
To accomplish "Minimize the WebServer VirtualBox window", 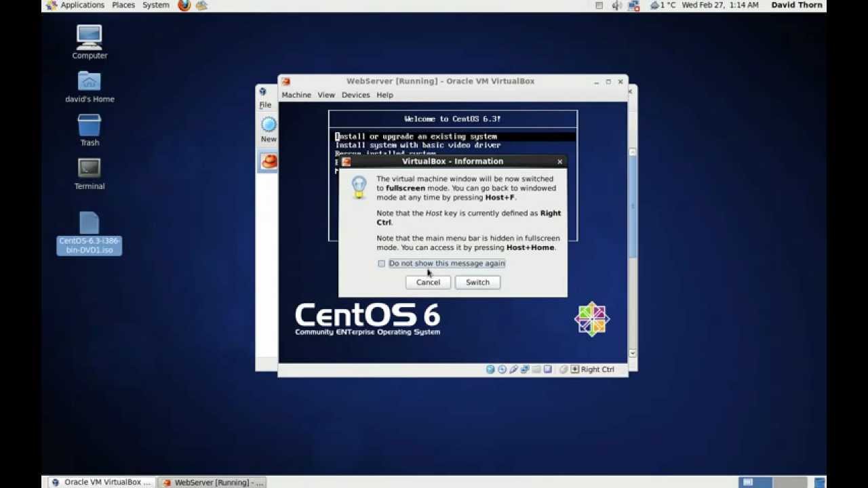I will point(596,81).
